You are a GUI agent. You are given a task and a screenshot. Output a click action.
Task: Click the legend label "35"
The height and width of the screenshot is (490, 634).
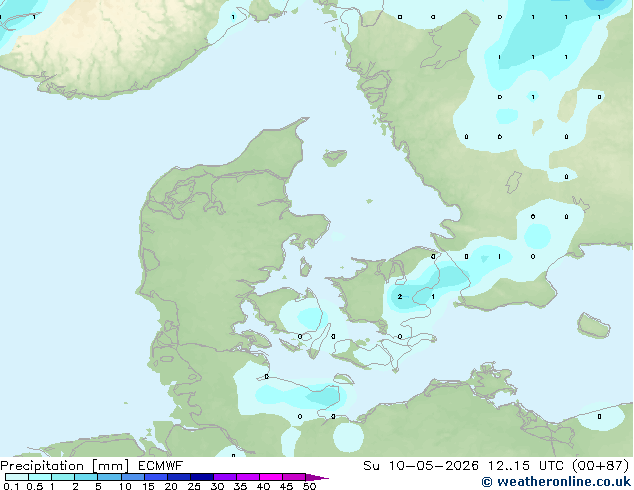coord(240,486)
